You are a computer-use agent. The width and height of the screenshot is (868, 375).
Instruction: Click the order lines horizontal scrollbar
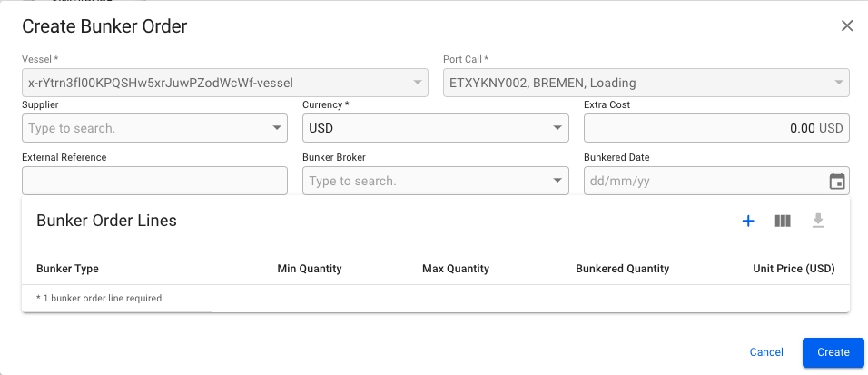117,312
